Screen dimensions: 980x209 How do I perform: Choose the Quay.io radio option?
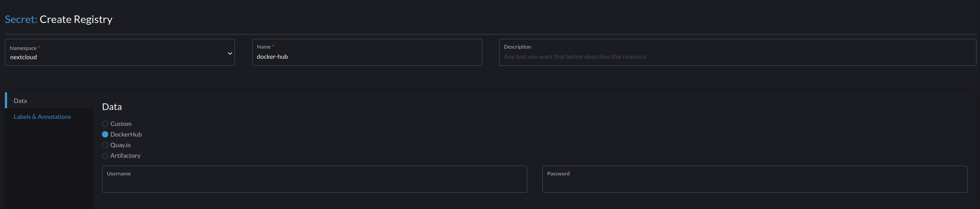click(x=105, y=145)
